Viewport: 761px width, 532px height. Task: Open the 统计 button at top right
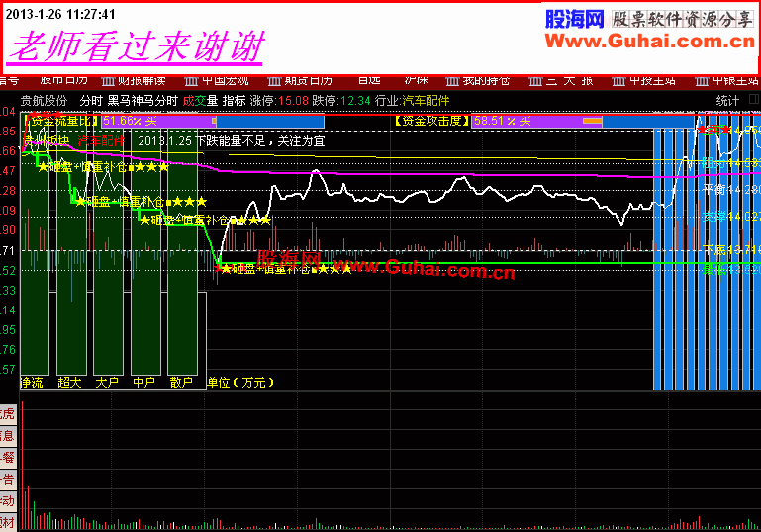727,101
